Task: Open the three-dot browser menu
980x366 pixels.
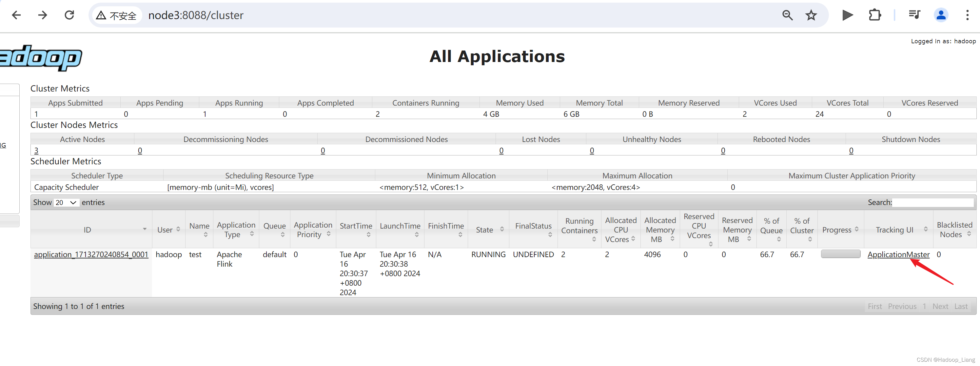Action: pos(967,15)
